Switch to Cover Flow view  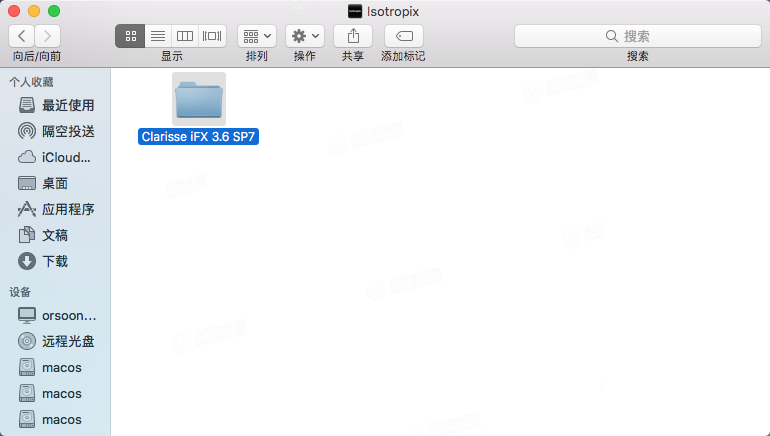pos(212,36)
